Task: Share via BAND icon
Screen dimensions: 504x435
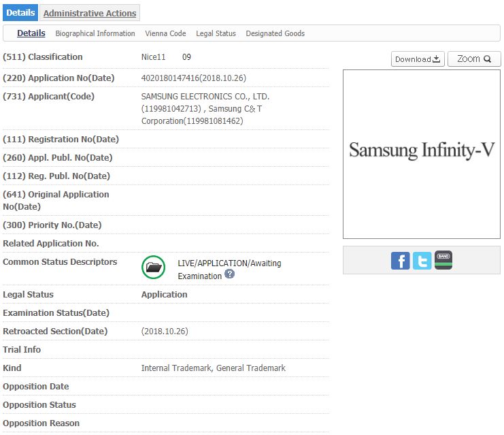Action: [x=443, y=260]
